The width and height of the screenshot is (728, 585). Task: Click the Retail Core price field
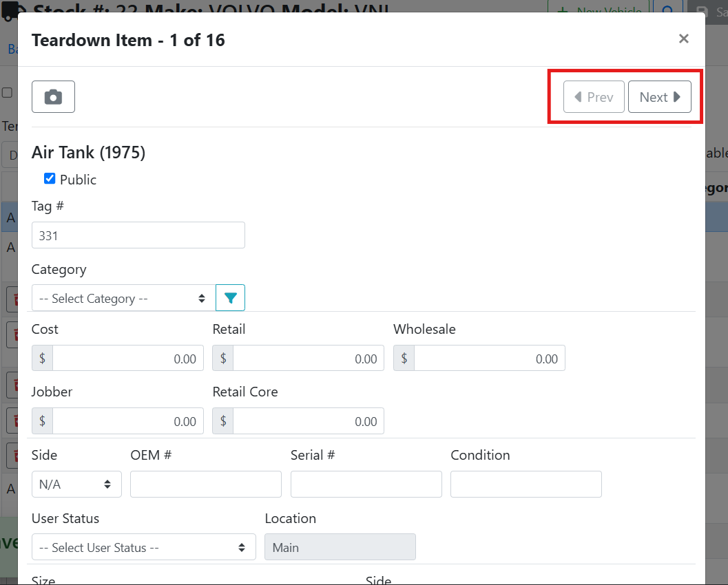point(308,421)
